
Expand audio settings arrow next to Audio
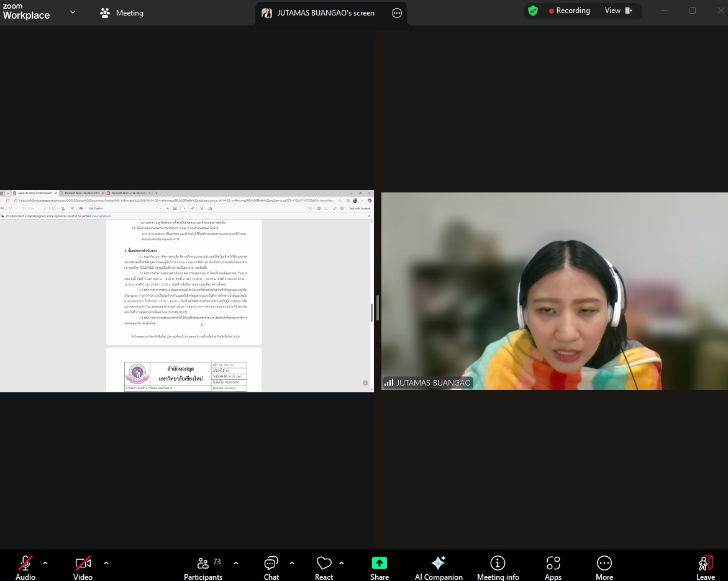coord(45,563)
